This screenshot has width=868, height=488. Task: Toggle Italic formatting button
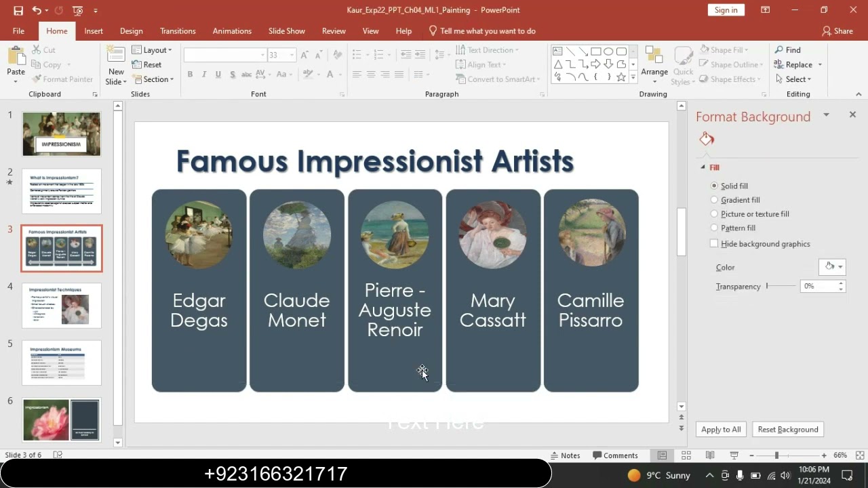click(x=204, y=75)
